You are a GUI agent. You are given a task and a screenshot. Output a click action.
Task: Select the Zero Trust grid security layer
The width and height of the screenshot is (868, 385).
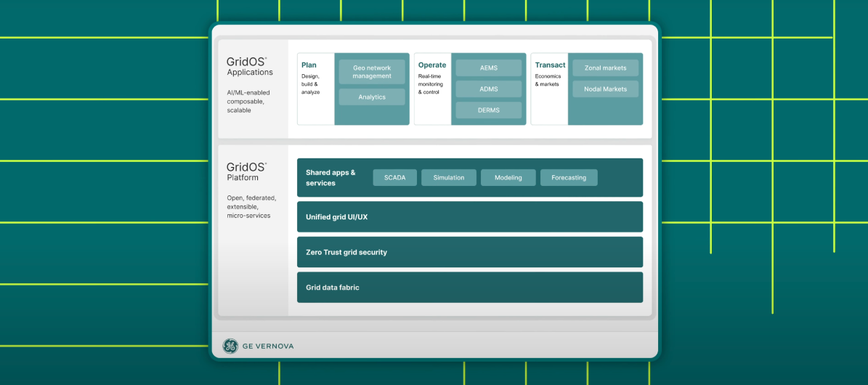click(x=470, y=252)
